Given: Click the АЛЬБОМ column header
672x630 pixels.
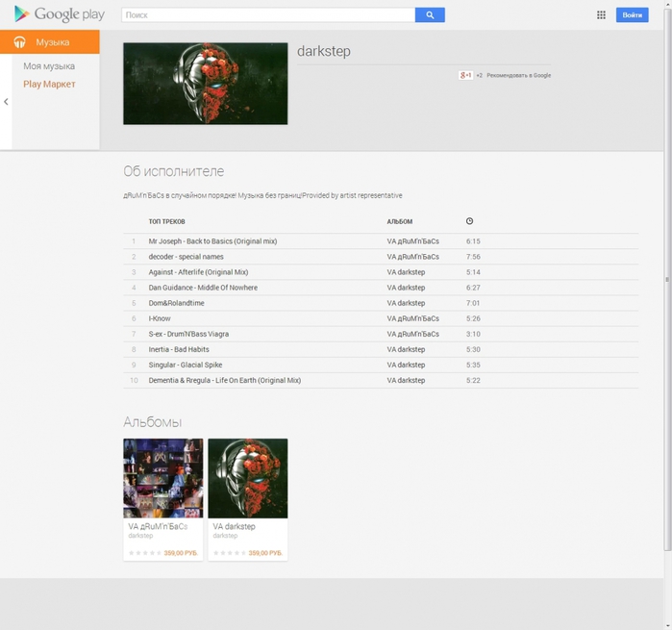Looking at the screenshot, I should click(399, 221).
